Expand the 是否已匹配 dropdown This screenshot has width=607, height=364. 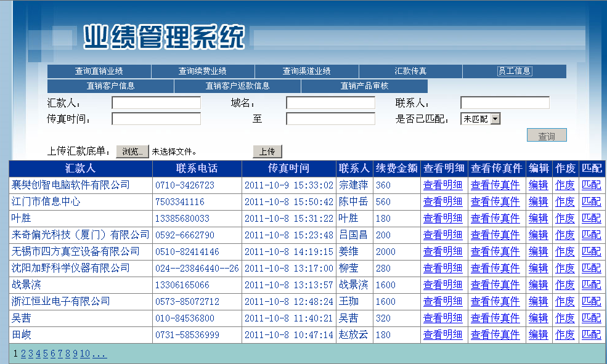(481, 119)
